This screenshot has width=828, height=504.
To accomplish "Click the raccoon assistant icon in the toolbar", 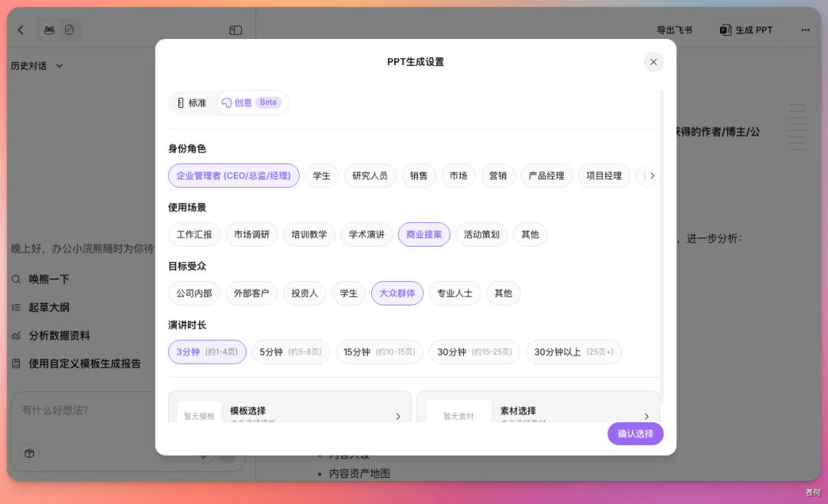I will click(x=49, y=30).
